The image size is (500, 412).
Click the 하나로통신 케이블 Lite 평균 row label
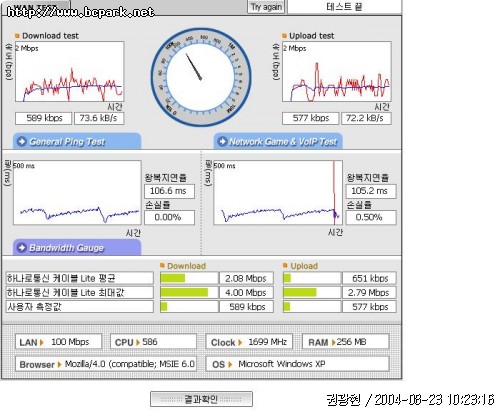click(80, 278)
